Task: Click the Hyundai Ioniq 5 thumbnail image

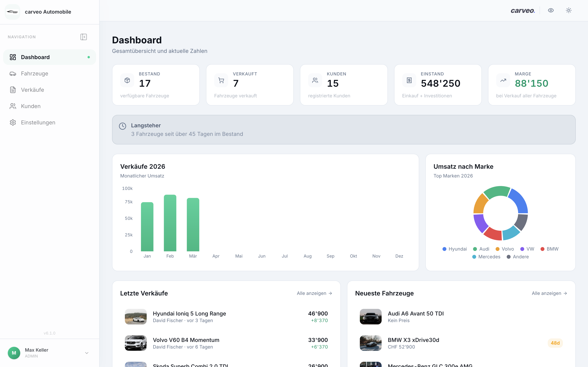Action: pyautogui.click(x=136, y=316)
